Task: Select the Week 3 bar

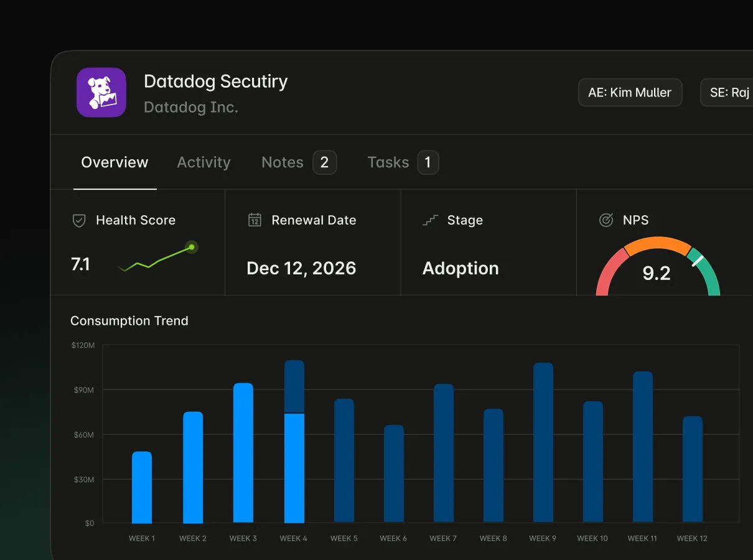Action: click(x=243, y=453)
